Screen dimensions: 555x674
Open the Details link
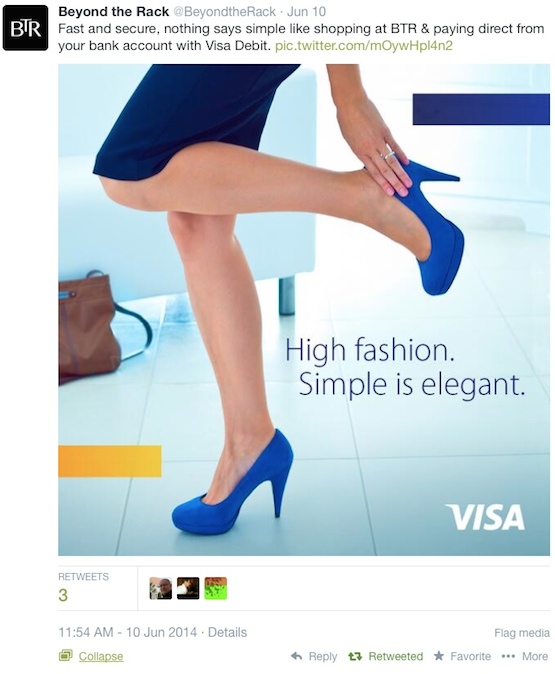pyautogui.click(x=227, y=632)
